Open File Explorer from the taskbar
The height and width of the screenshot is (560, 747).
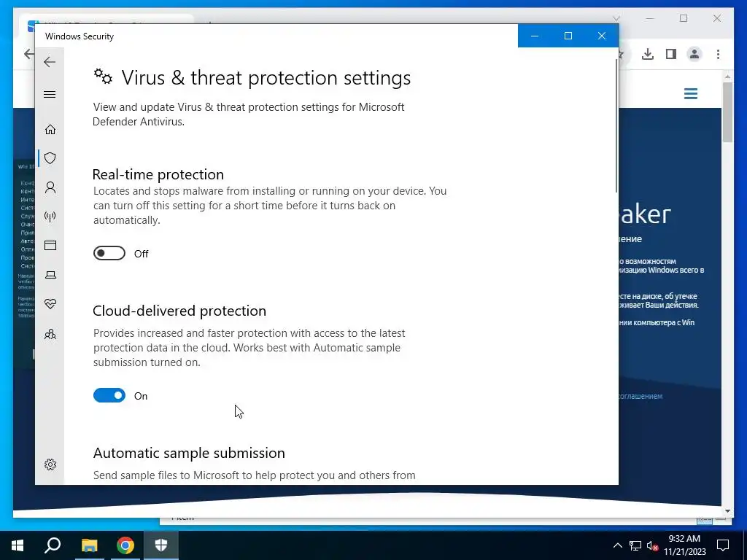(x=89, y=545)
